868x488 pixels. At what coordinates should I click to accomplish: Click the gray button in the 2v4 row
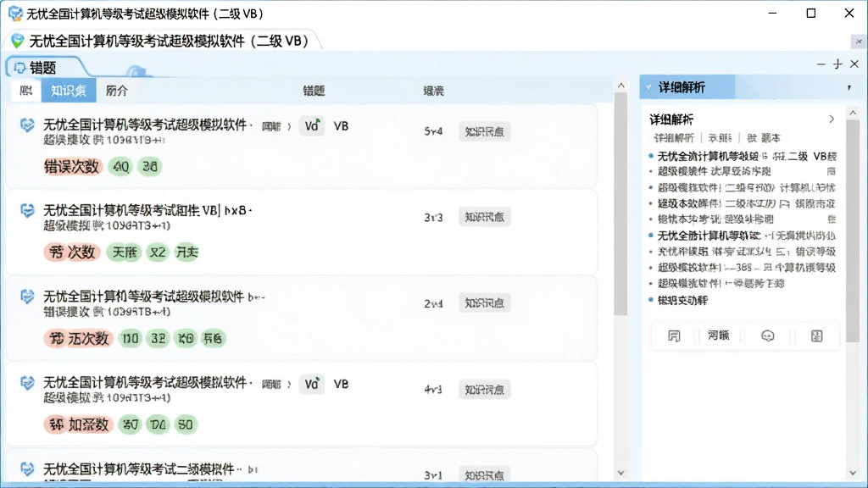point(484,303)
